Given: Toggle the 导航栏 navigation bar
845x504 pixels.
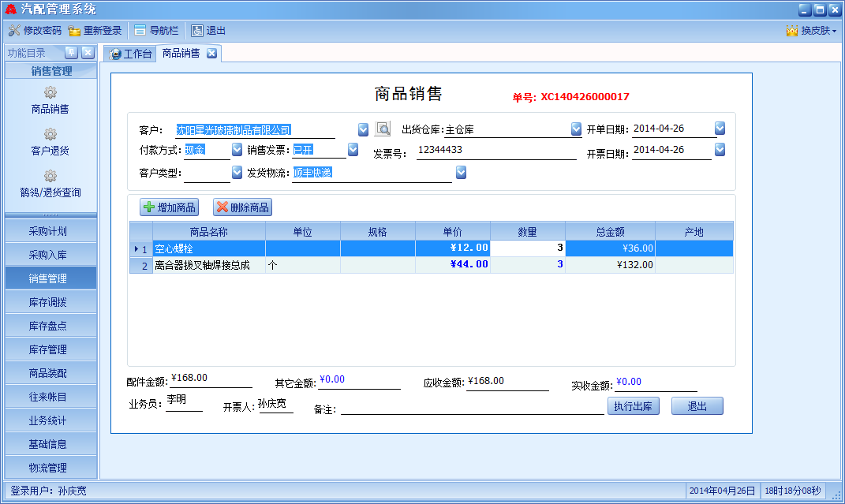Looking at the screenshot, I should [140, 31].
